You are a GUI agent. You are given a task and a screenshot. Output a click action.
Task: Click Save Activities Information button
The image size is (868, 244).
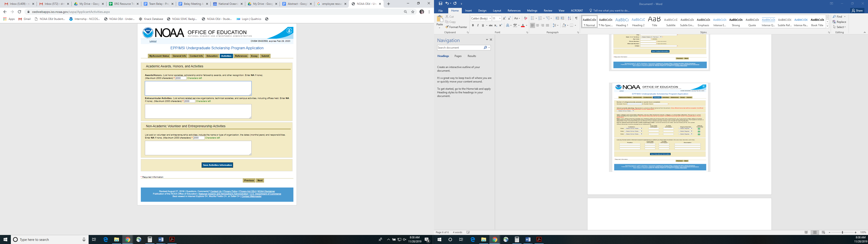pos(217,165)
